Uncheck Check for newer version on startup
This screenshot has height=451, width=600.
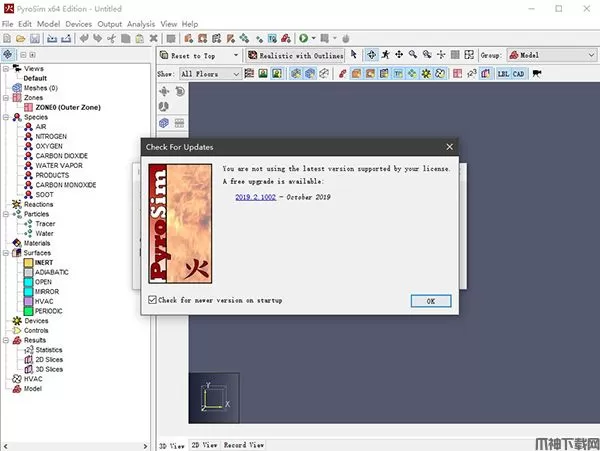[x=152, y=300]
